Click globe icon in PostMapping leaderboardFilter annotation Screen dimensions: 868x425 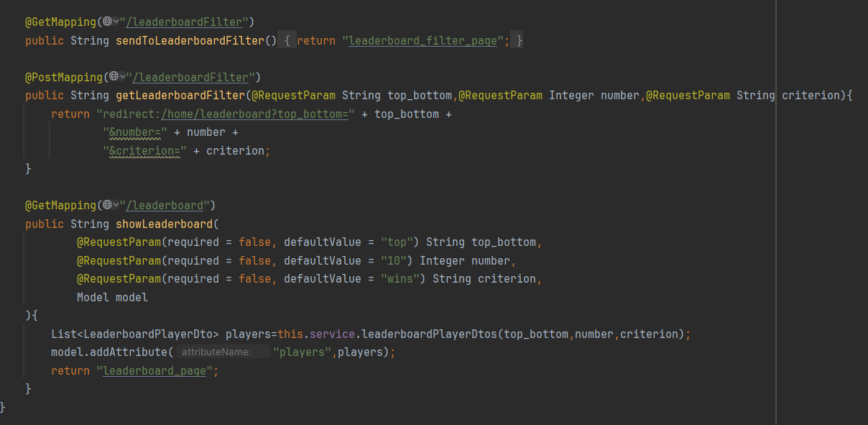pyautogui.click(x=114, y=77)
